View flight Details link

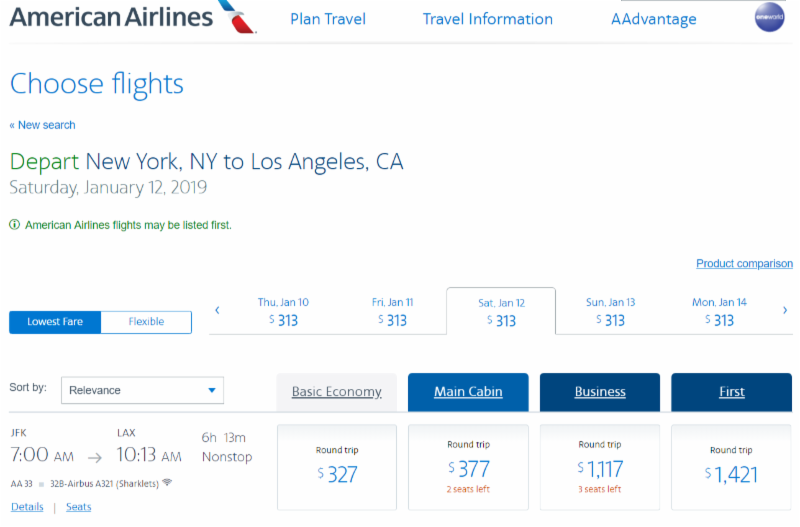[27, 507]
